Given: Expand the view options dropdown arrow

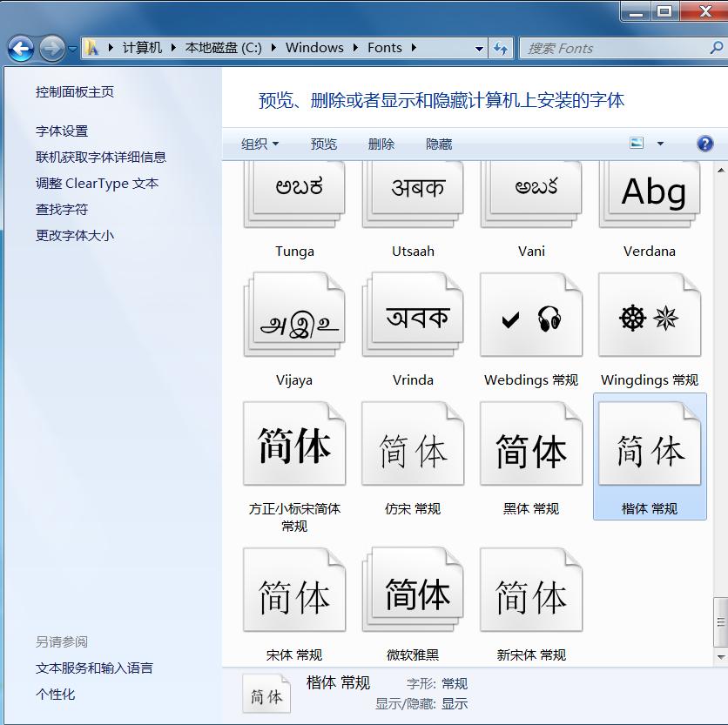Looking at the screenshot, I should 660,144.
